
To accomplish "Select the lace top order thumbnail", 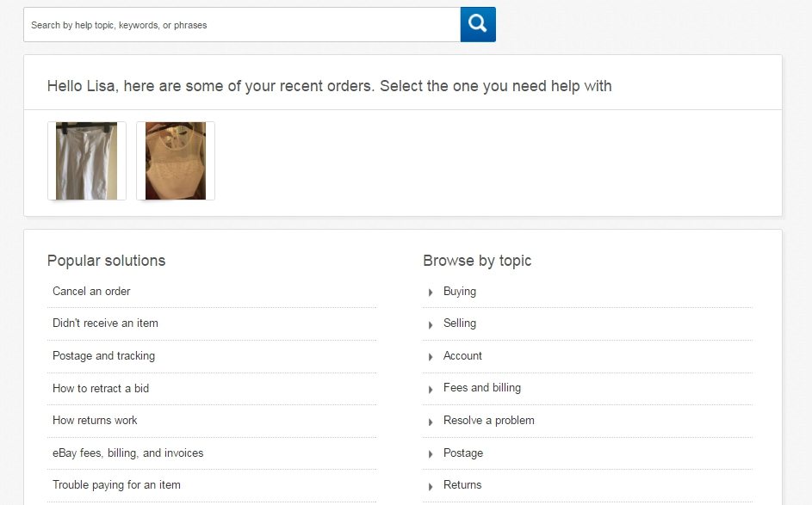I will 176,161.
